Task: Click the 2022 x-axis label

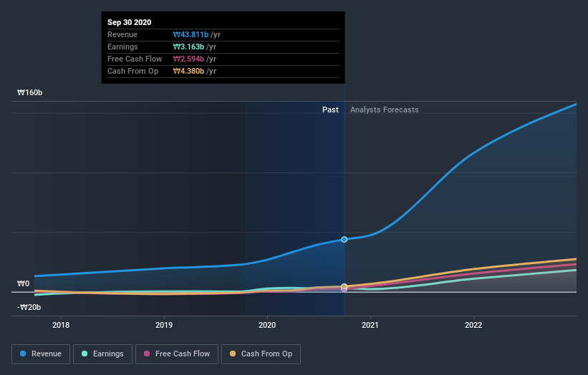Action: [473, 325]
